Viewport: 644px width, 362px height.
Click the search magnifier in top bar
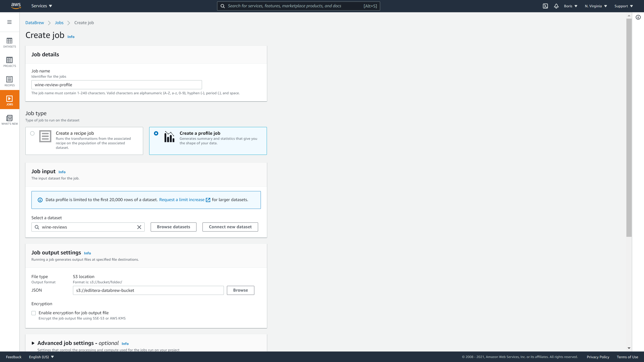[x=223, y=6]
